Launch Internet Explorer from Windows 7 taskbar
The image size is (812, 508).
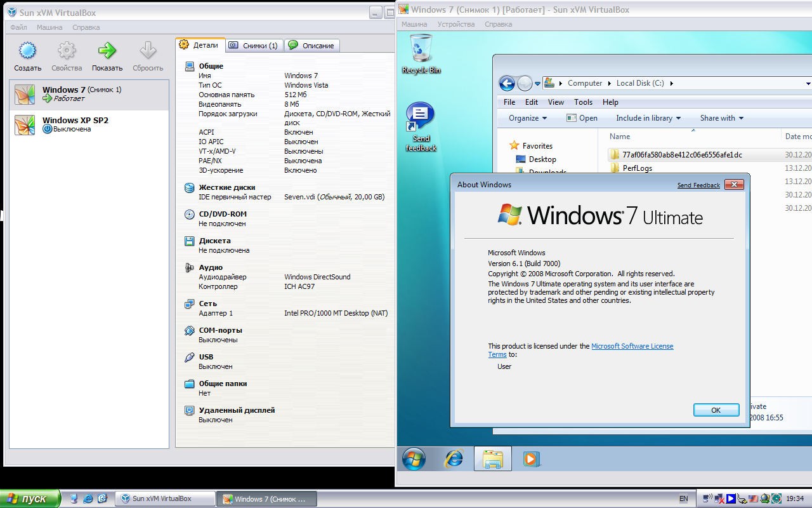point(454,458)
